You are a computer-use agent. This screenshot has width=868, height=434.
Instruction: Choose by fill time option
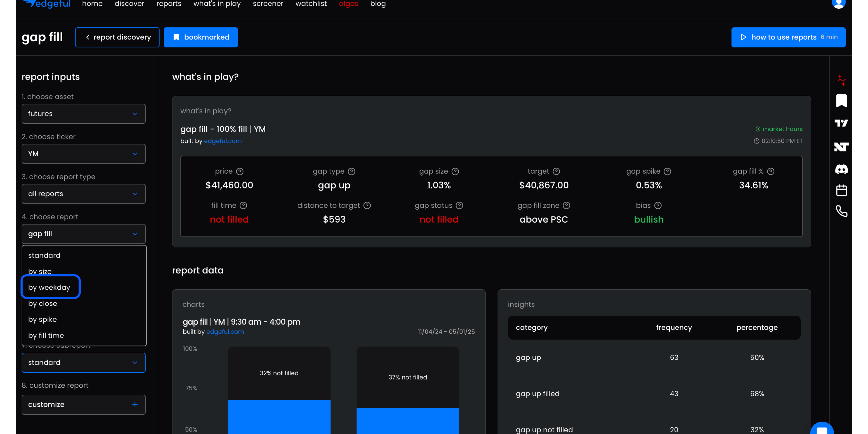(46, 335)
